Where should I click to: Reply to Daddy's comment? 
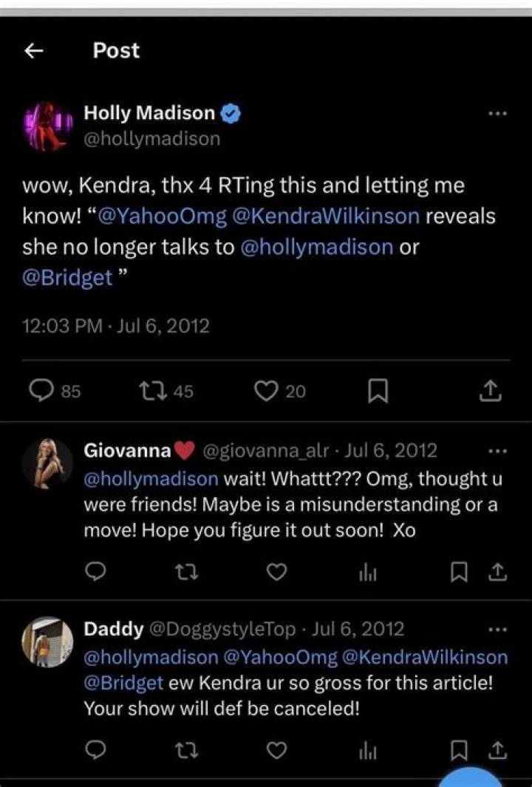click(x=95, y=750)
